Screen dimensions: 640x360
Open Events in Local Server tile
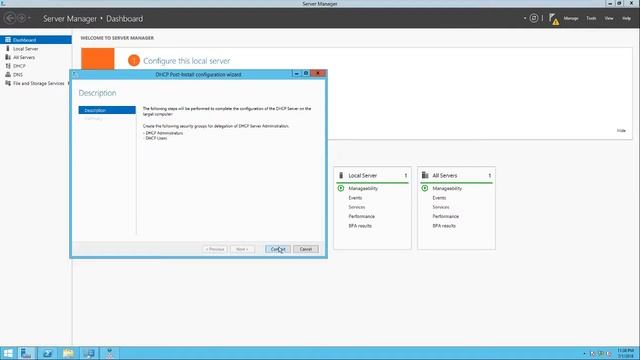[x=355, y=198]
